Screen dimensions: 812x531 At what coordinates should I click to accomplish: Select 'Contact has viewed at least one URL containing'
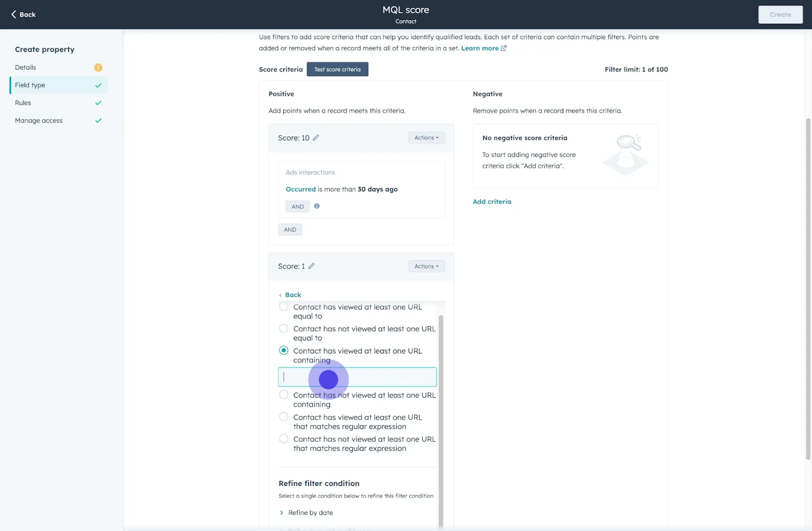[x=284, y=350]
